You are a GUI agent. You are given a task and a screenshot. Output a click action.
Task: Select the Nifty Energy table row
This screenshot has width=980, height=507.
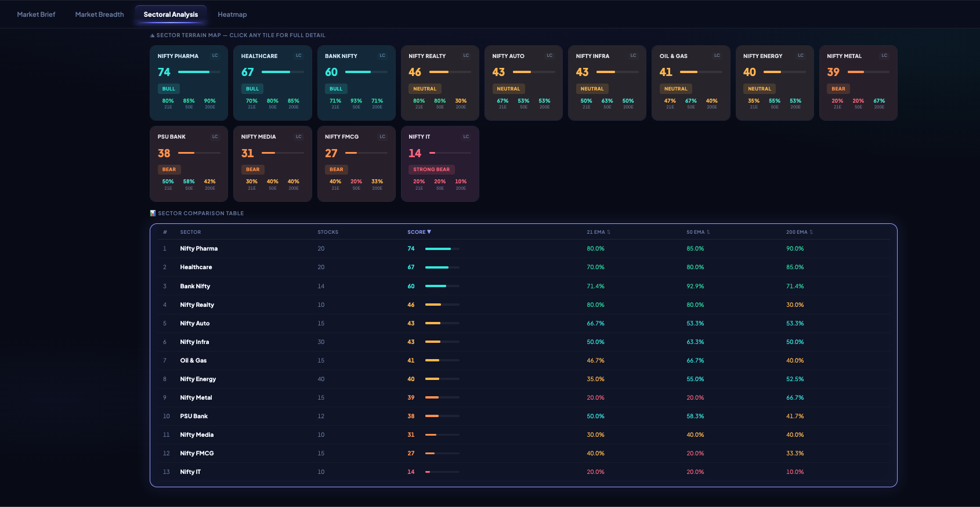523,379
